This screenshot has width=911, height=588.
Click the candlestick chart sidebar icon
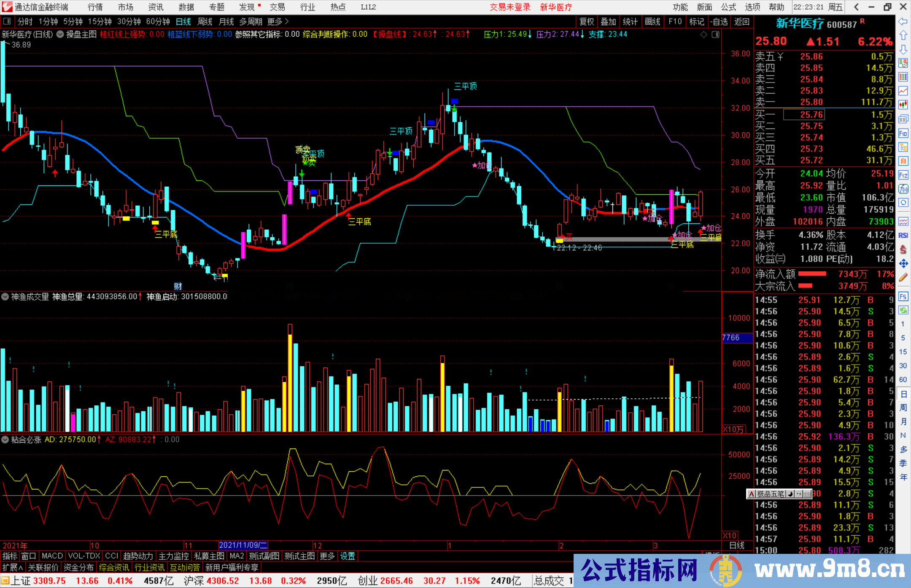click(x=903, y=105)
